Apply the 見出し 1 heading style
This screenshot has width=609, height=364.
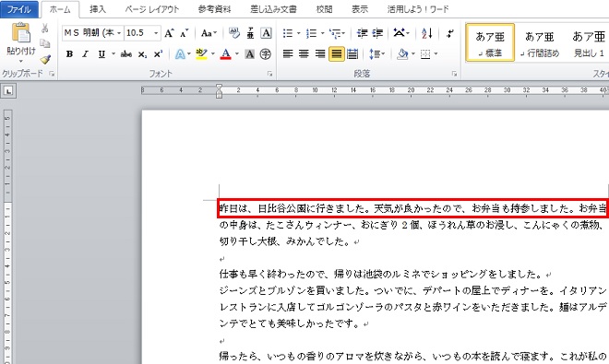coord(589,42)
